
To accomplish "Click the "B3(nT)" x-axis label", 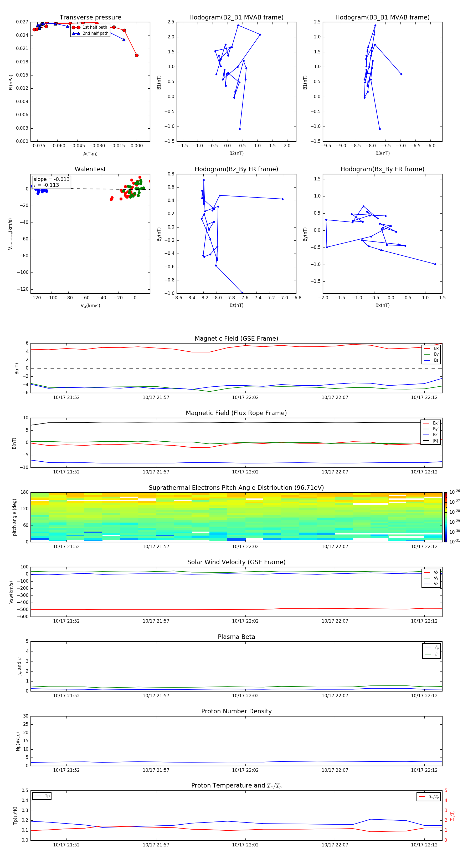I will [382, 153].
